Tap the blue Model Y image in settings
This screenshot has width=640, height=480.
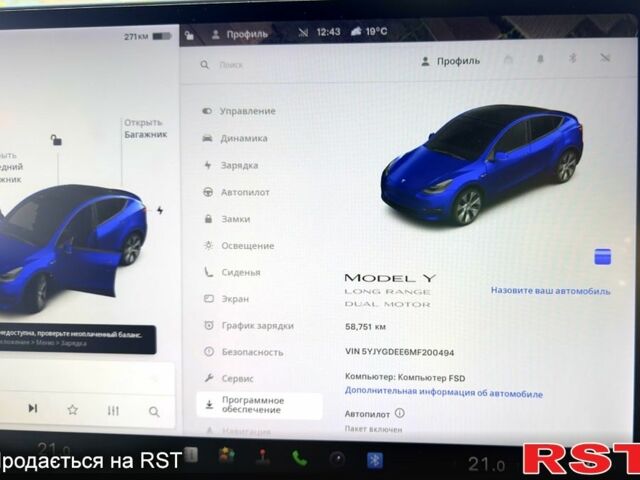tap(482, 165)
